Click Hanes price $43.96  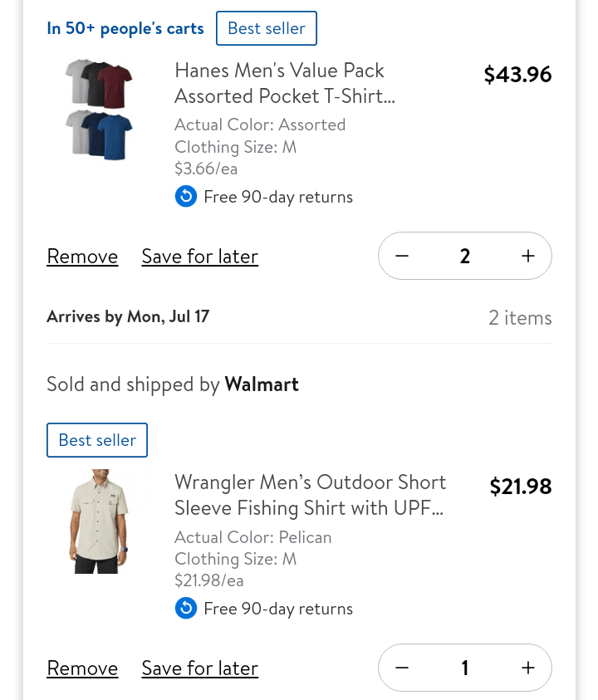517,75
